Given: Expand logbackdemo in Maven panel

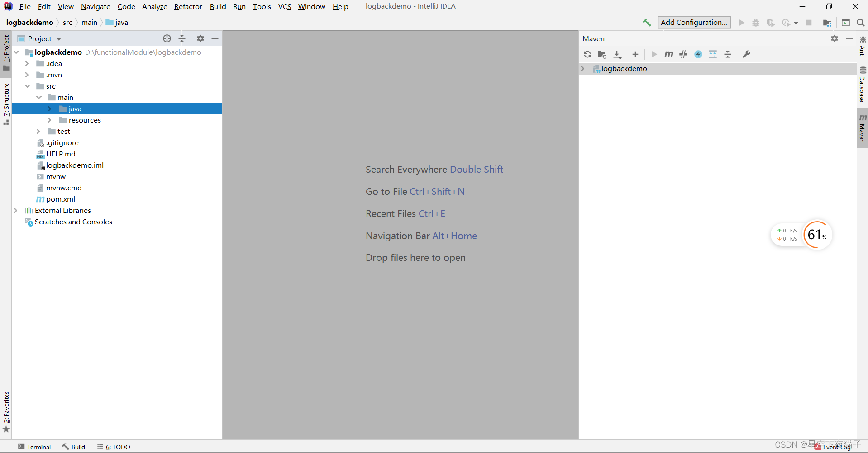Looking at the screenshot, I should pyautogui.click(x=583, y=68).
